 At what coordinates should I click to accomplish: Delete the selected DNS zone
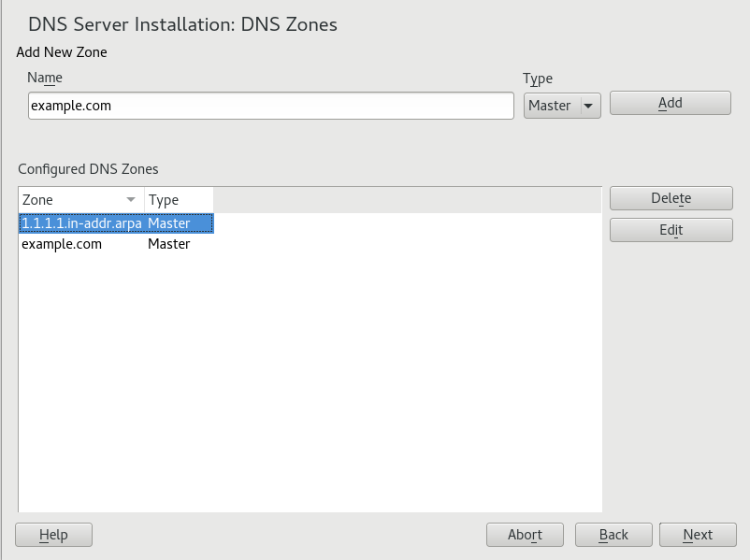pyautogui.click(x=671, y=198)
